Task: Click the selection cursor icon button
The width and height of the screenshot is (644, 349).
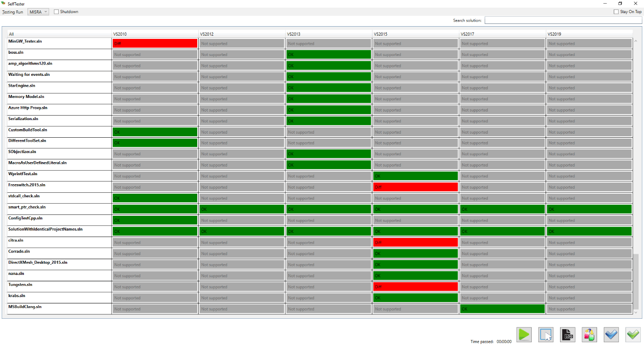Action: tap(546, 335)
